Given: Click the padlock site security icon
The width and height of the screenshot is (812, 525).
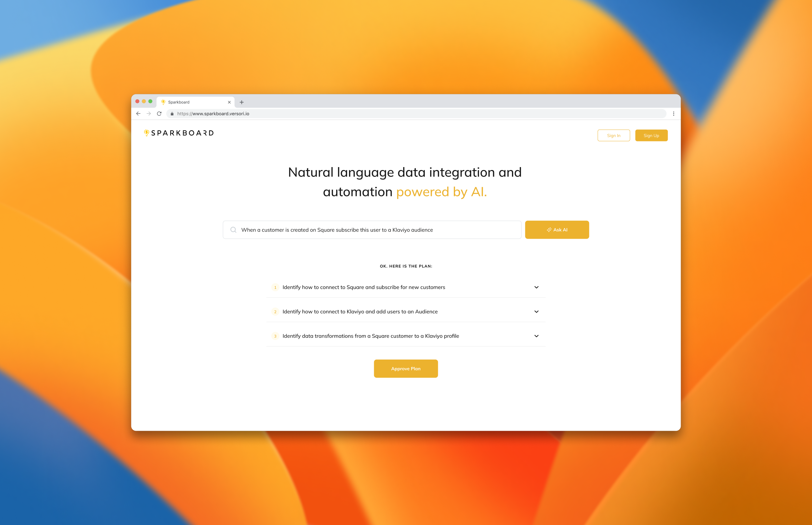Looking at the screenshot, I should 172,114.
